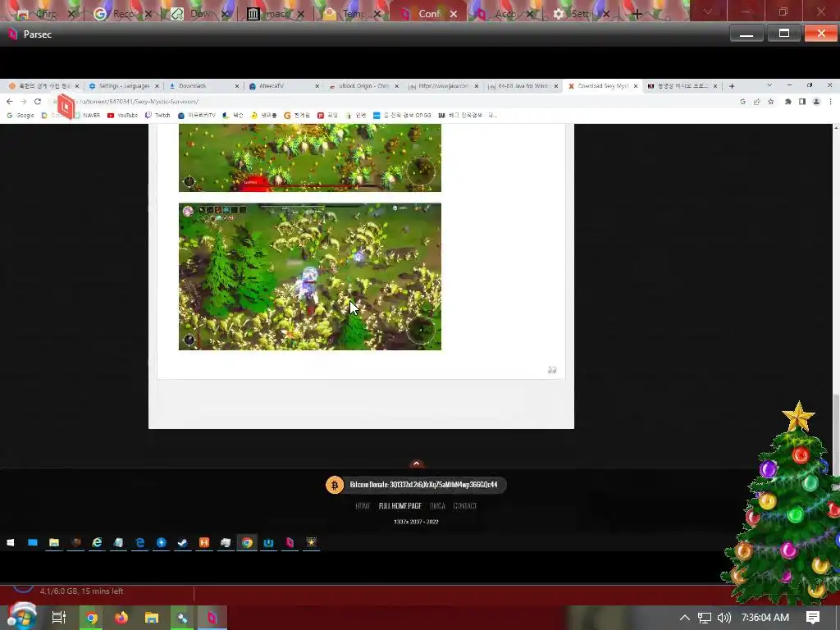Open Twitch bookmark
The image size is (840, 630).
tap(158, 115)
